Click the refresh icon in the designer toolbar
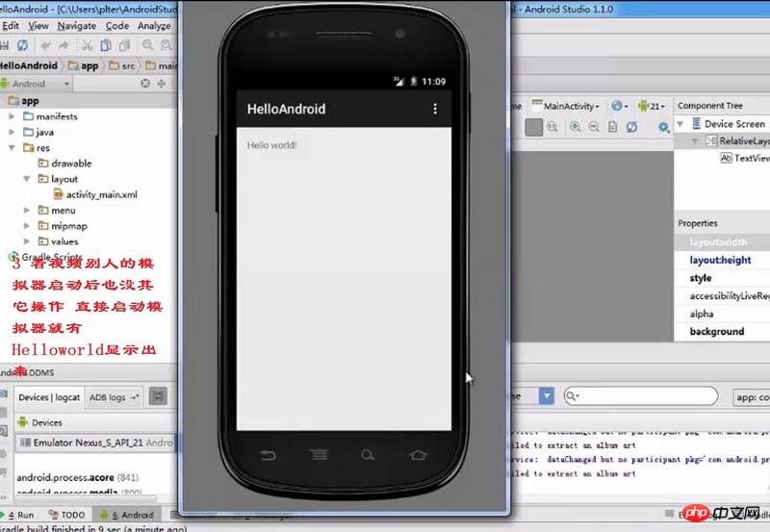 [632, 127]
